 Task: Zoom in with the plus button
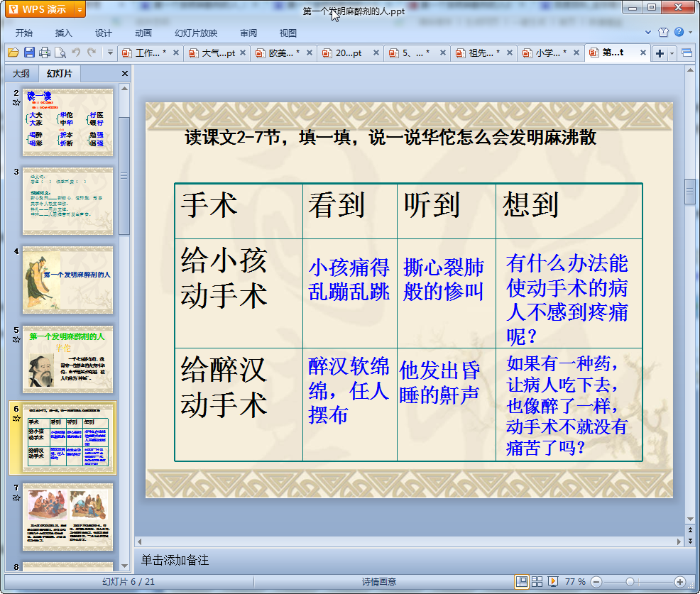pos(680,582)
